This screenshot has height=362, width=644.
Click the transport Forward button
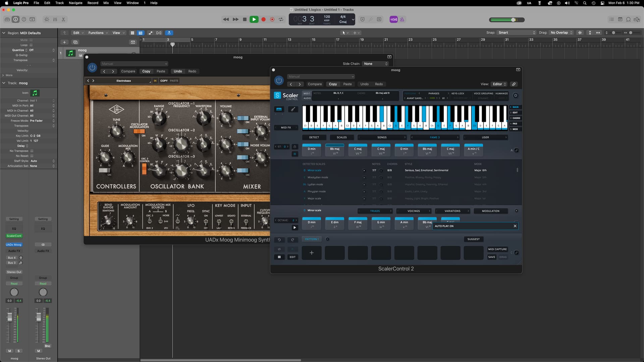[x=235, y=19]
